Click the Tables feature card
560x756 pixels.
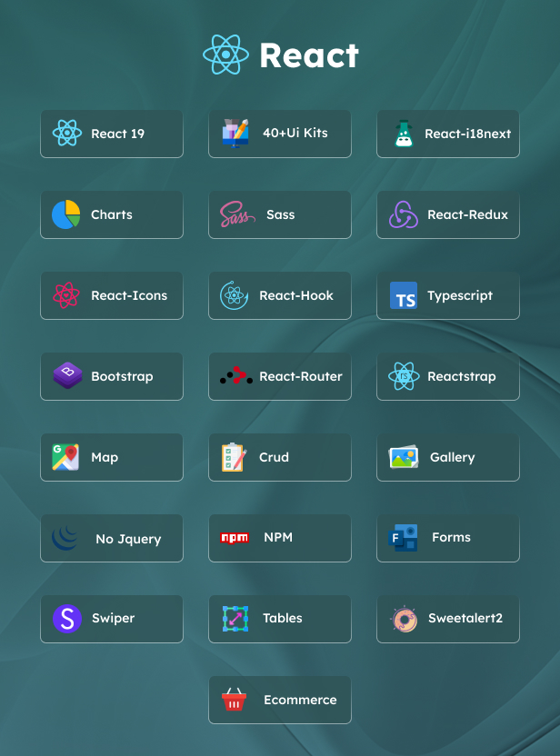tap(280, 619)
